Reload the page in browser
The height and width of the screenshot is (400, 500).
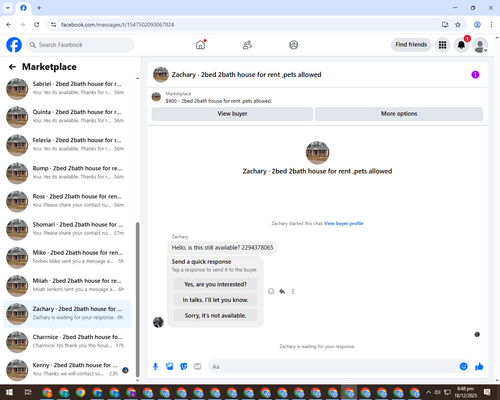tap(37, 25)
